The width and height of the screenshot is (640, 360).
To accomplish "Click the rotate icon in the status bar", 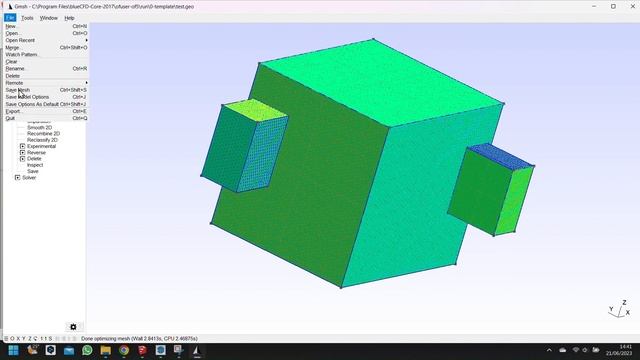I will click(x=35, y=339).
